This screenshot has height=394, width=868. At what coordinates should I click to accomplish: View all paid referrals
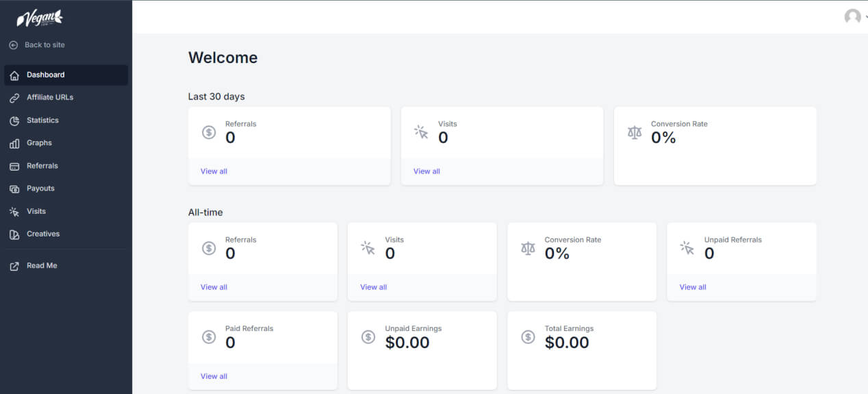(214, 376)
